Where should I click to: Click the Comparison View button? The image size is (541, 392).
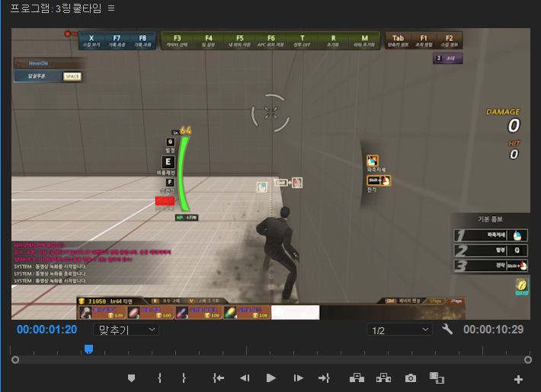point(437,378)
